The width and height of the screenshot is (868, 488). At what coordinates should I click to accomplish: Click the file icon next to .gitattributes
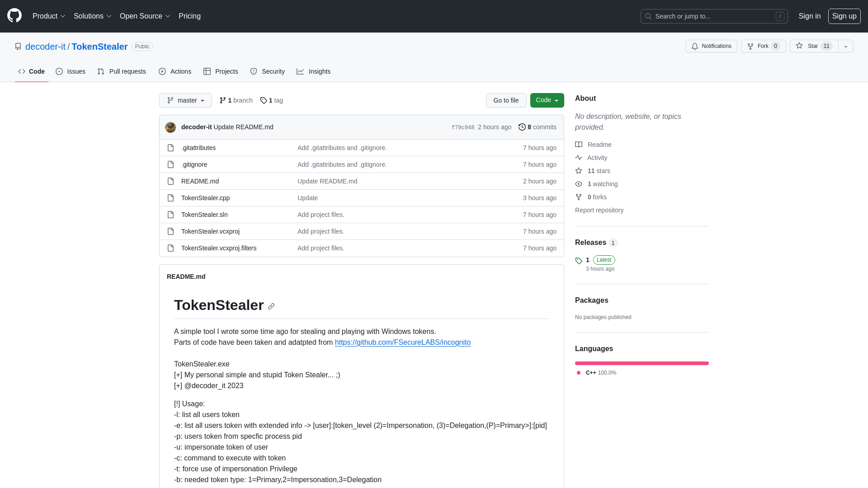click(x=170, y=148)
